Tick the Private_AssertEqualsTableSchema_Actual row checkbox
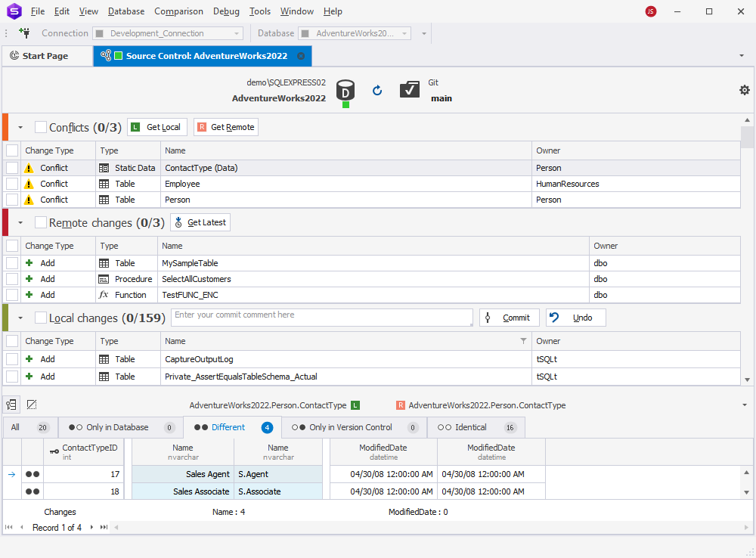The image size is (756, 558). tap(12, 377)
